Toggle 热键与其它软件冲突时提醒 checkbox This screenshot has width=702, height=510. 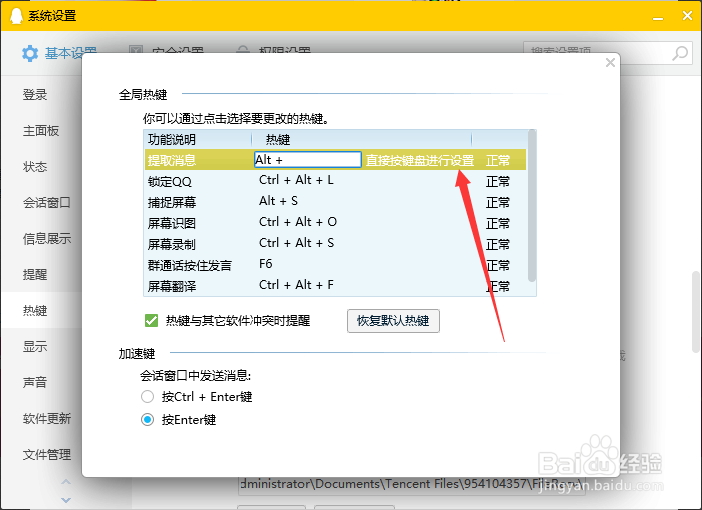pyautogui.click(x=151, y=321)
